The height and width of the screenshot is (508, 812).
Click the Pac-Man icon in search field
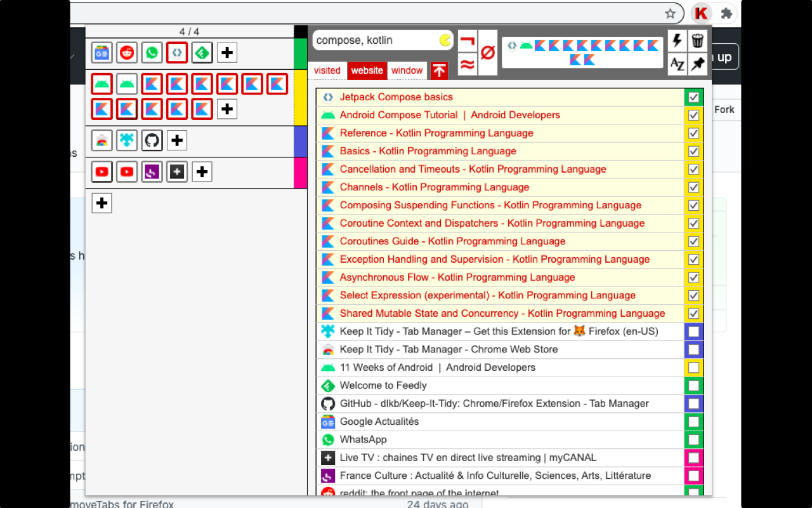[x=445, y=41]
